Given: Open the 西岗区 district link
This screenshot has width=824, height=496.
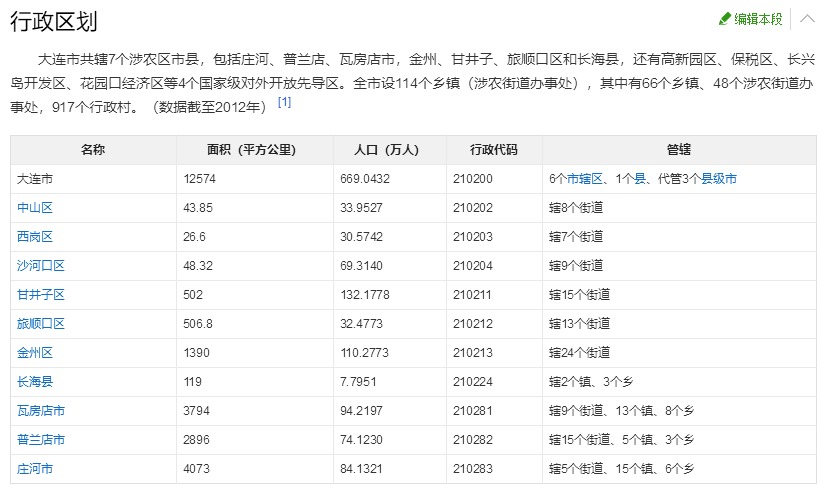Looking at the screenshot, I should 35,236.
